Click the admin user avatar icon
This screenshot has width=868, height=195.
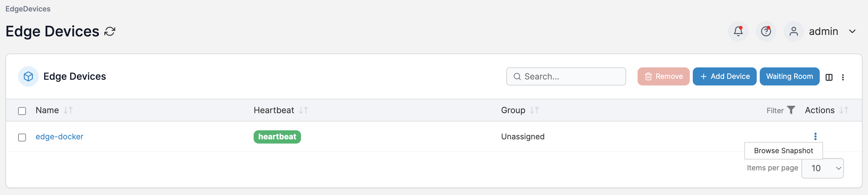point(794,31)
